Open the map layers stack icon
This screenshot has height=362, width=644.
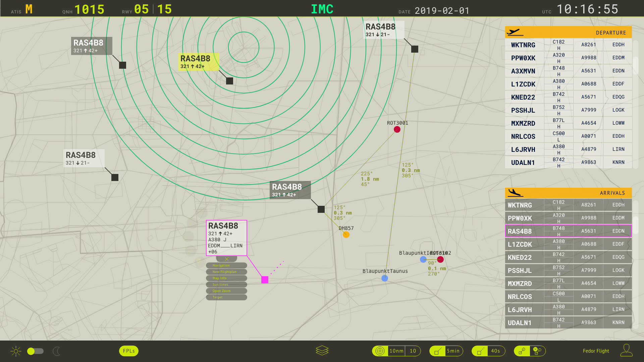[x=322, y=351]
